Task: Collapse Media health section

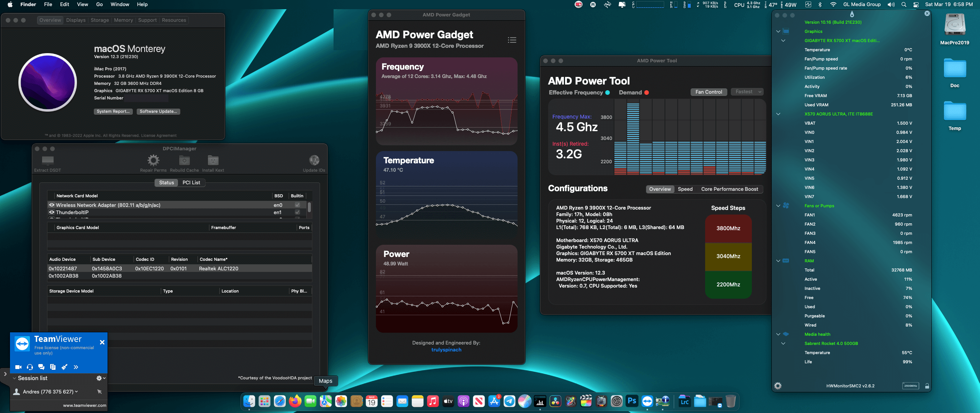Action: 778,334
